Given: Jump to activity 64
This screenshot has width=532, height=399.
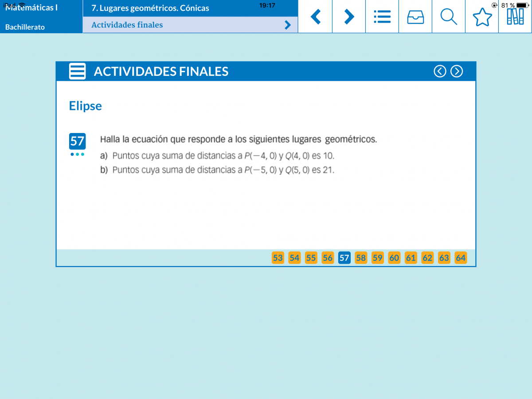Looking at the screenshot, I should 461,258.
